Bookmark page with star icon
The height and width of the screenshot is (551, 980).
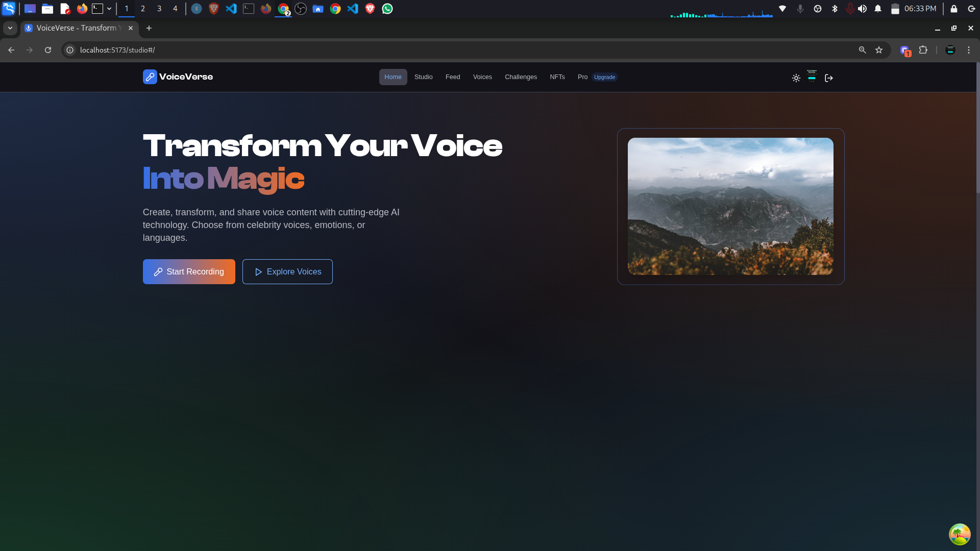[879, 50]
